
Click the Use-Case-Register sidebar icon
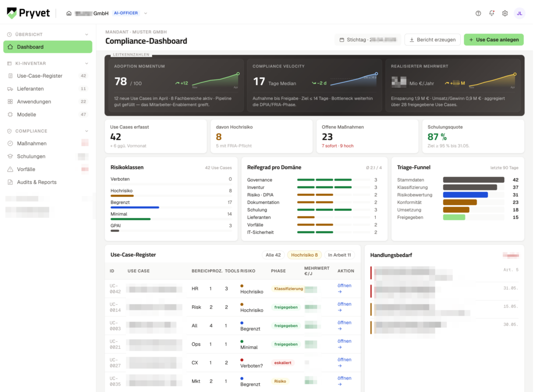pos(10,76)
